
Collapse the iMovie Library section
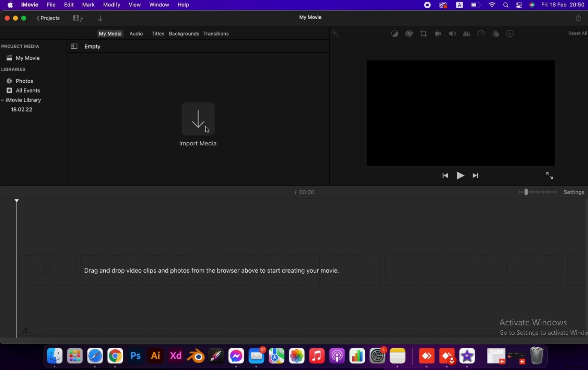point(3,100)
